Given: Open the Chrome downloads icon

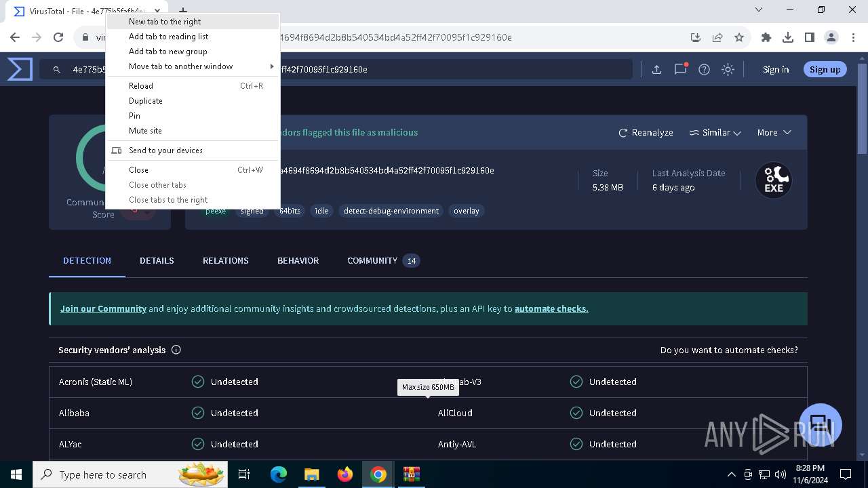Looking at the screenshot, I should coord(788,37).
